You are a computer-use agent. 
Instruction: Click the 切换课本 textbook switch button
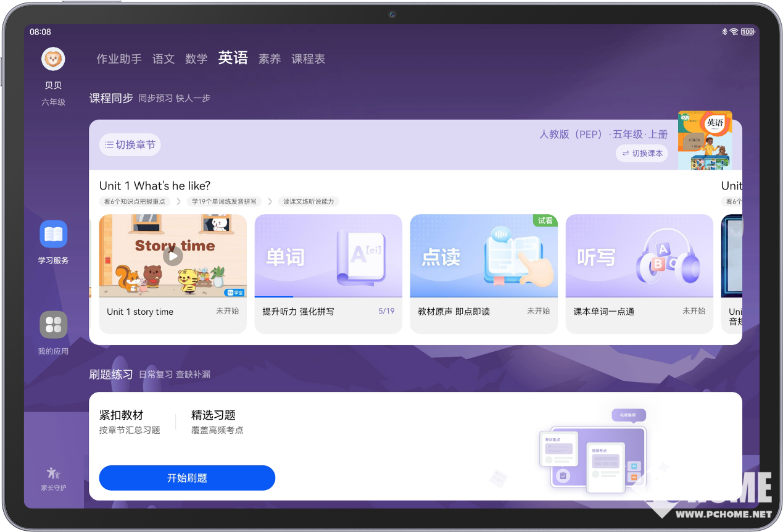coord(642,153)
